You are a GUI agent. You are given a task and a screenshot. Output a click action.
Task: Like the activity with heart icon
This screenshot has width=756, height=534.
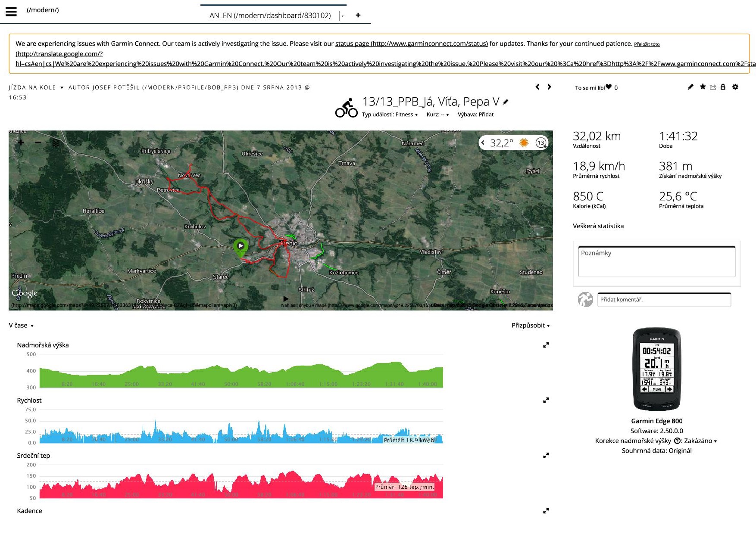609,87
